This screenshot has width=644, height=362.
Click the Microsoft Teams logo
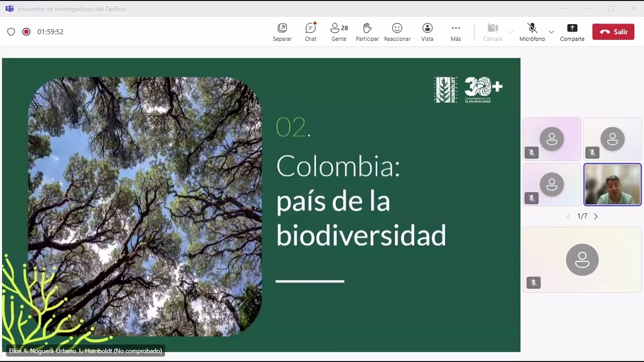click(9, 9)
